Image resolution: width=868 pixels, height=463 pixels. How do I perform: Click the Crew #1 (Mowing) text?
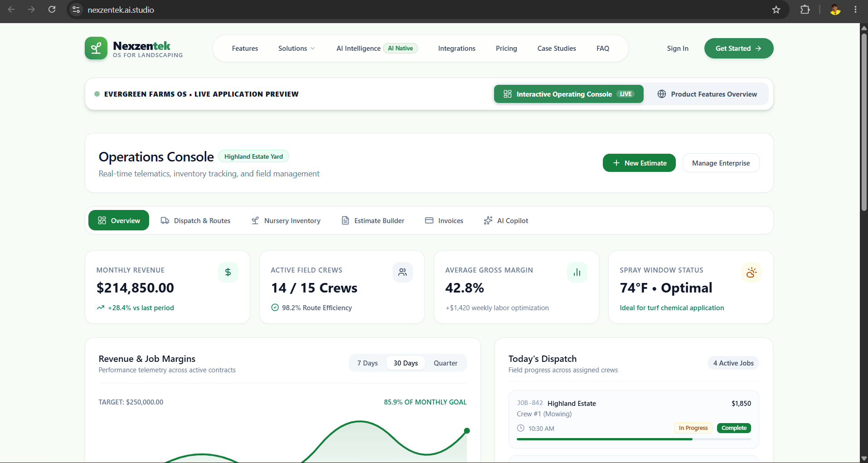coord(544,414)
